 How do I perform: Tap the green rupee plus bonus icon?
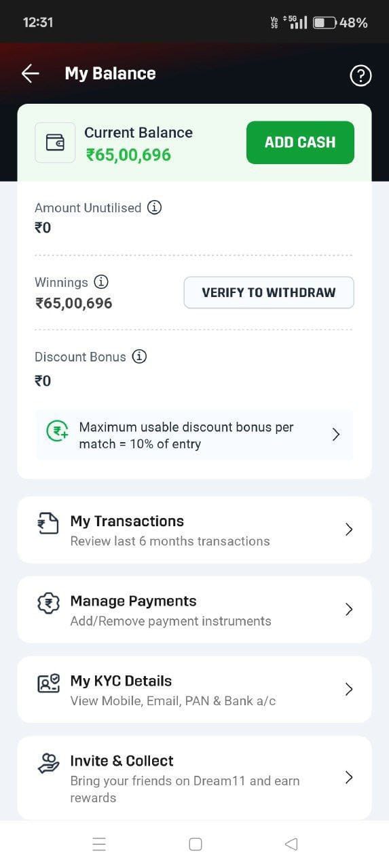point(57,432)
